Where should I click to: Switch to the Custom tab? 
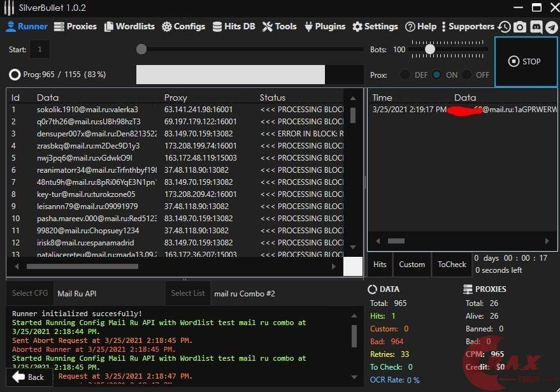(412, 265)
